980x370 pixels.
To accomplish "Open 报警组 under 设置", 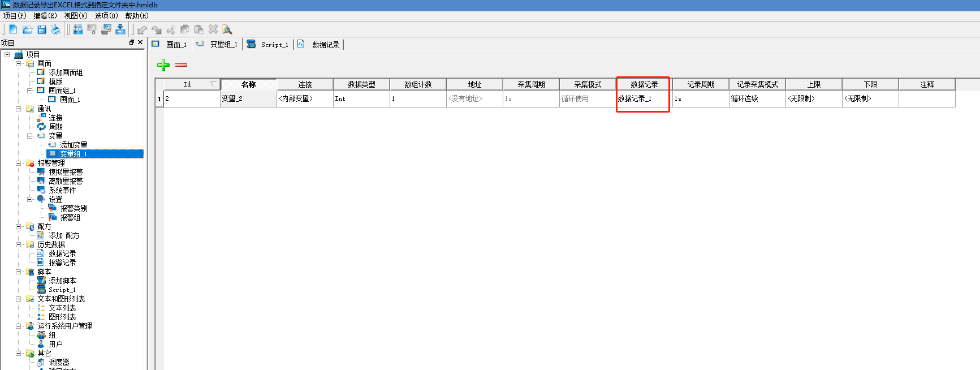I will [x=70, y=217].
